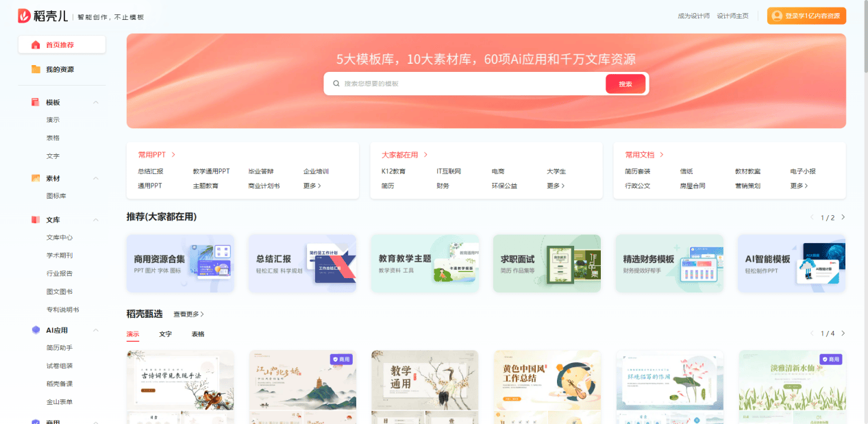Open 大家都在用 category heading arrow
The height and width of the screenshot is (424, 868).
[x=425, y=155]
